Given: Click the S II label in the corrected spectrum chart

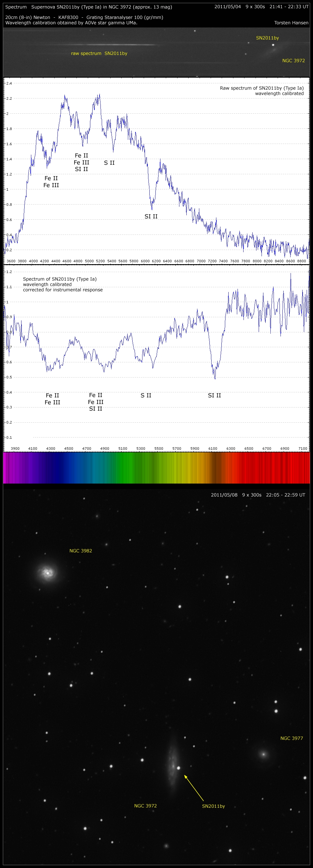Looking at the screenshot, I should point(146,395).
